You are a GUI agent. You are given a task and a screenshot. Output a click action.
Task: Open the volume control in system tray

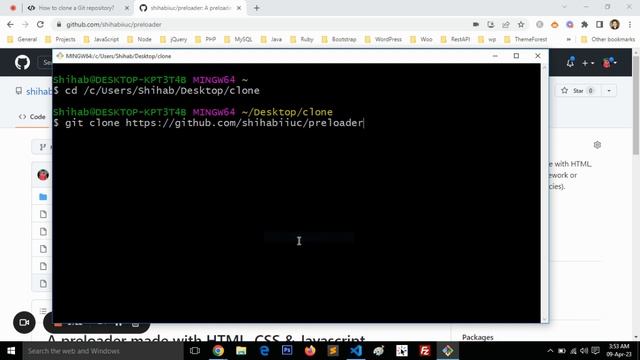click(x=584, y=351)
